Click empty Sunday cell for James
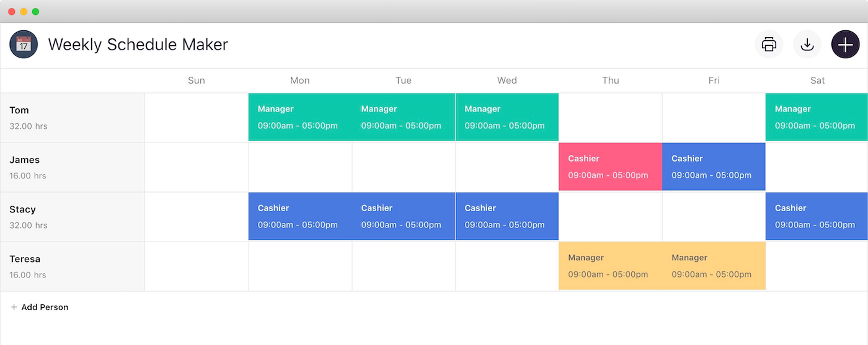This screenshot has width=868, height=345. [197, 167]
